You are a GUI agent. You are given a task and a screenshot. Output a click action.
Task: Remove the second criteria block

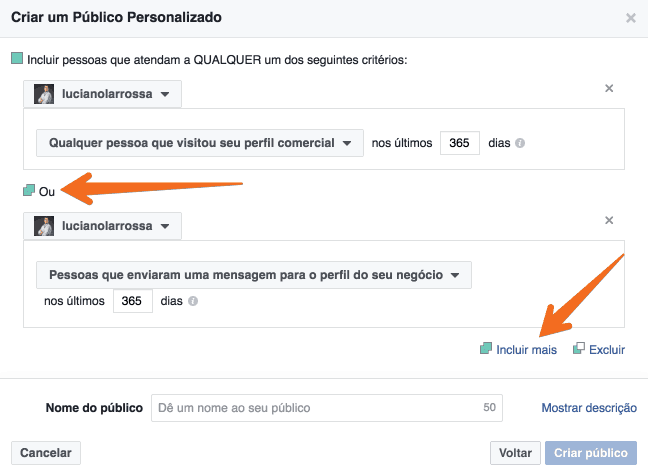click(609, 220)
